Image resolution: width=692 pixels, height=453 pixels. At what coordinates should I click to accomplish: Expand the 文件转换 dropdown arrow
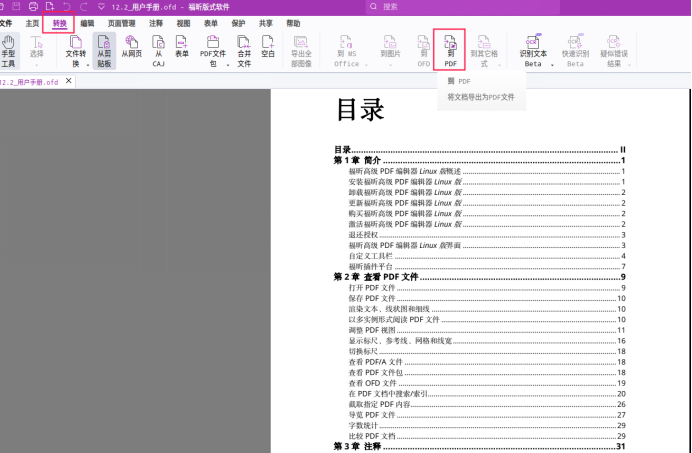[x=88, y=65]
